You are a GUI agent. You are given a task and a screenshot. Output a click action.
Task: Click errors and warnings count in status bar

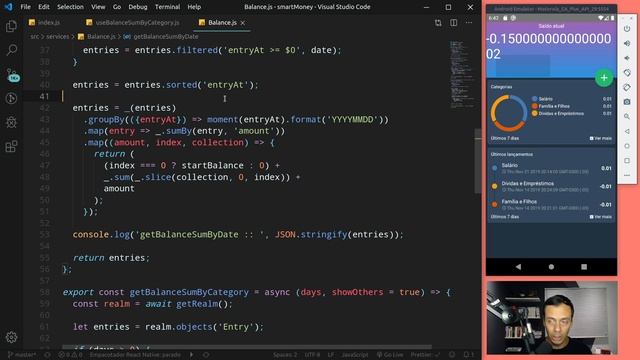70,355
